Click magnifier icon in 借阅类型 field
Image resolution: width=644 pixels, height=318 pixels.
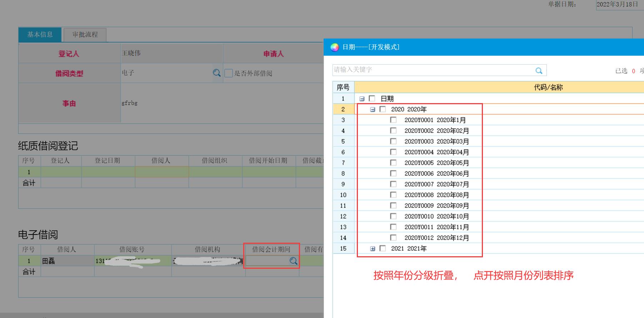coord(216,73)
